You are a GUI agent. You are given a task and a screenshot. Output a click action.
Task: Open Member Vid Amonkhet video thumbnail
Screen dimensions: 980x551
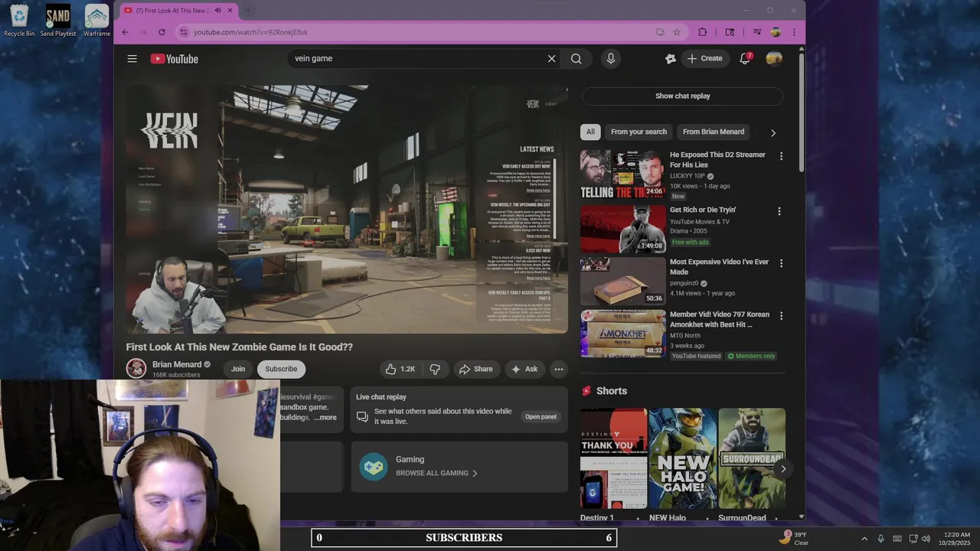point(622,333)
